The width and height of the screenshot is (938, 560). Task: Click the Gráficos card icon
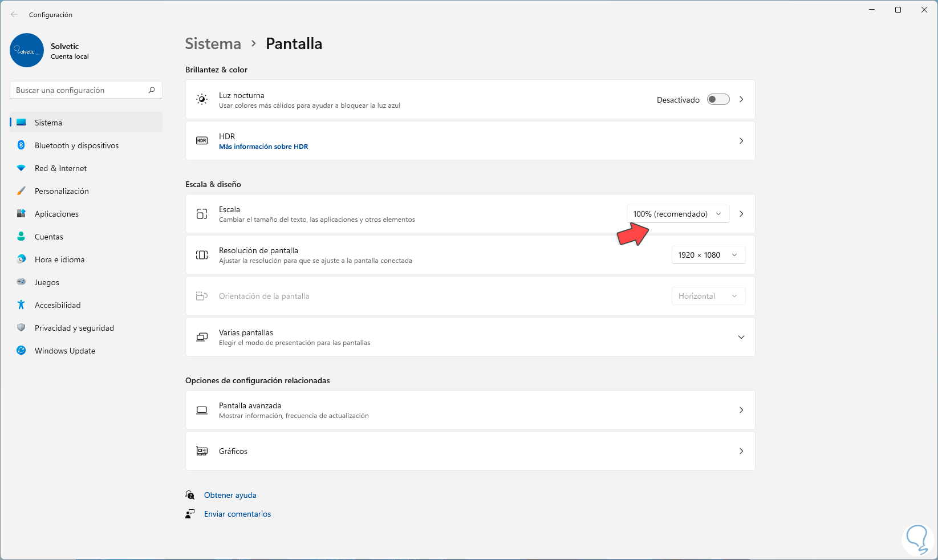point(202,451)
